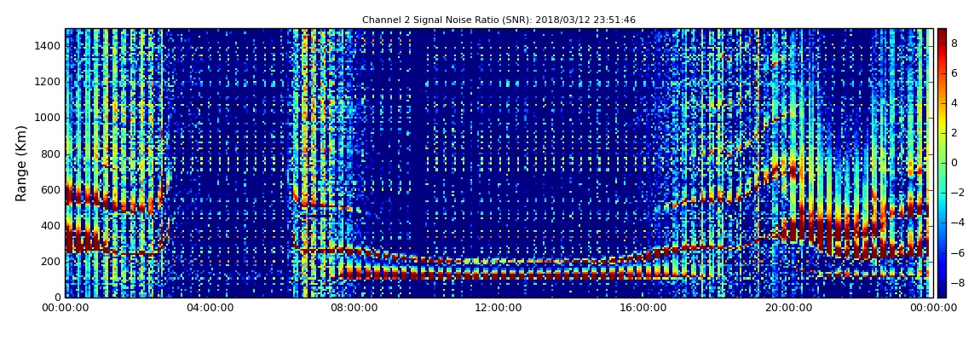
Task: Click the 20:00:00 x-axis tick label
Action: point(788,308)
